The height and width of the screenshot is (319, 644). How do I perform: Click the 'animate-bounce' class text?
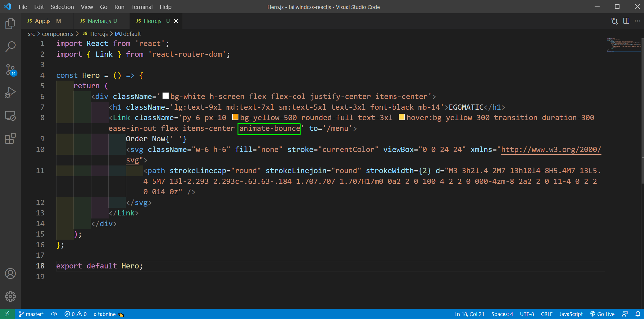pyautogui.click(x=269, y=128)
